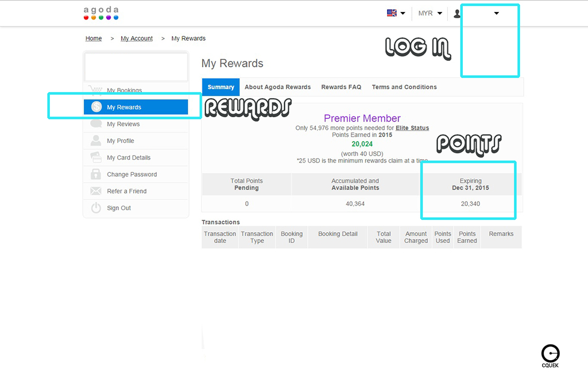Open the Rewards FAQ tab
588x390 pixels.
point(341,87)
